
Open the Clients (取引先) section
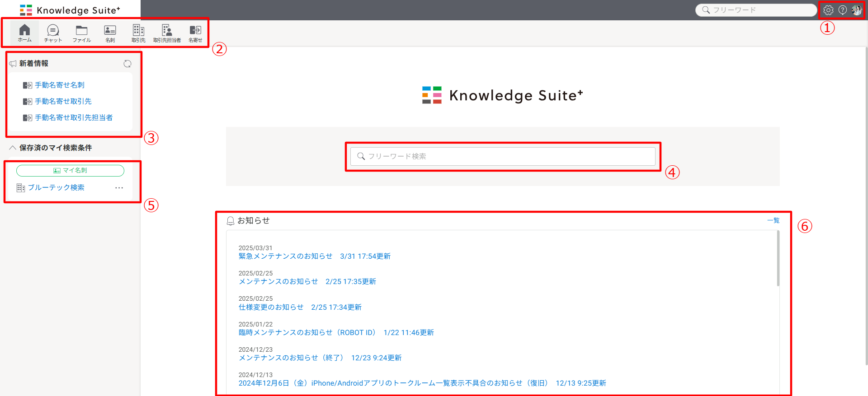[x=138, y=33]
